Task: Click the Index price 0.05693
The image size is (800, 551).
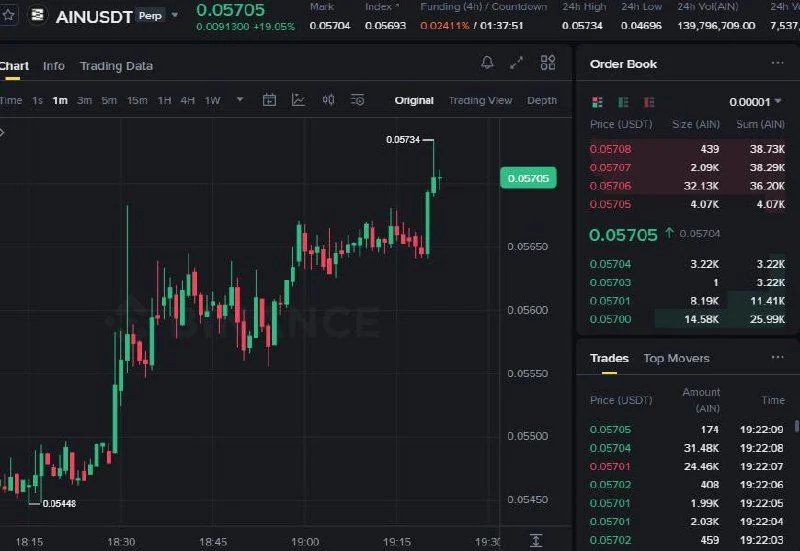Action: pos(385,26)
